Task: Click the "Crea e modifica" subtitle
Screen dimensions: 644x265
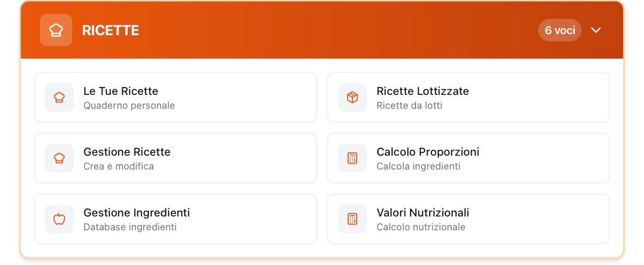Action: tap(119, 166)
